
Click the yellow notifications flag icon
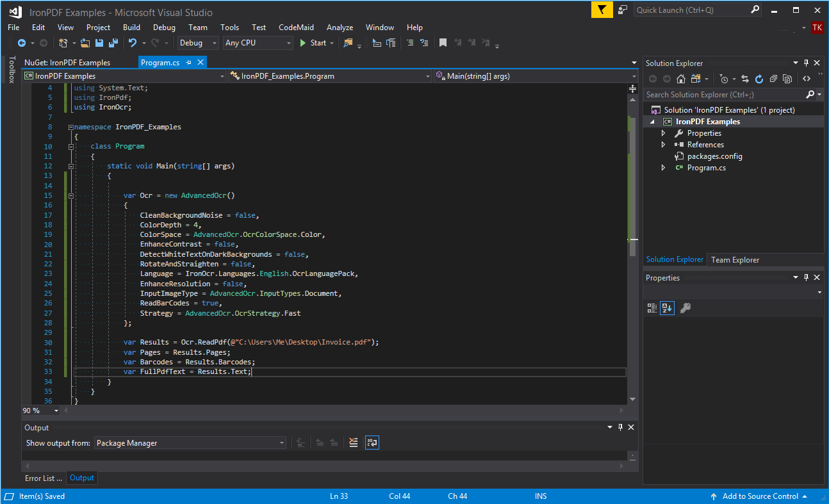(602, 10)
